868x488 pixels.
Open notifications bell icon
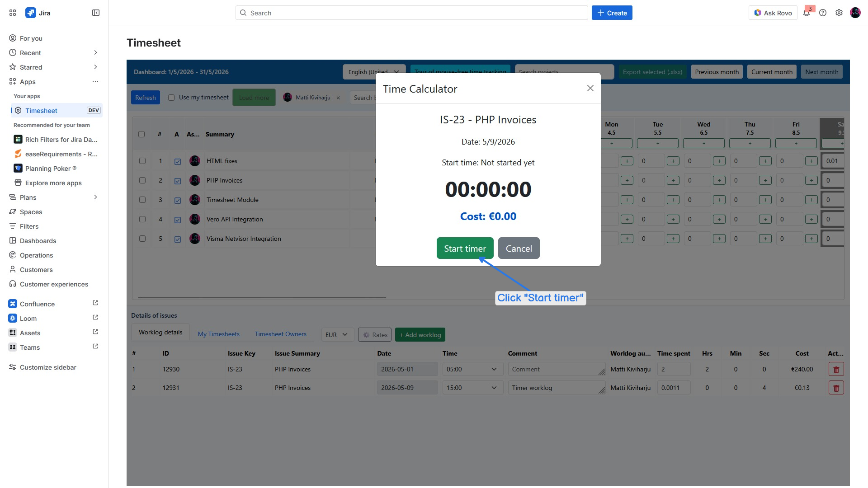point(807,13)
